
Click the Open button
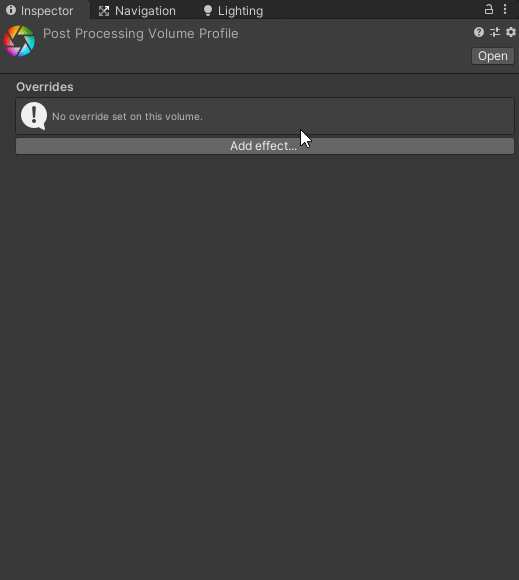point(493,56)
